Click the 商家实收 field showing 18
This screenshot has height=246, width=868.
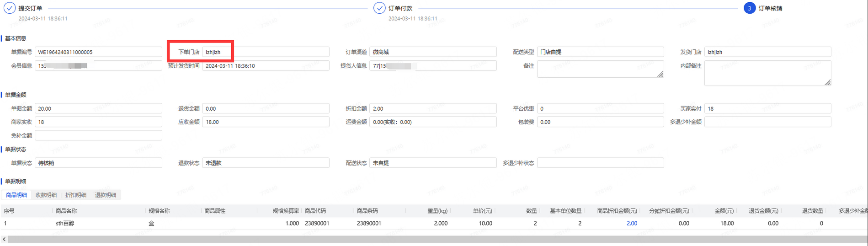point(98,122)
